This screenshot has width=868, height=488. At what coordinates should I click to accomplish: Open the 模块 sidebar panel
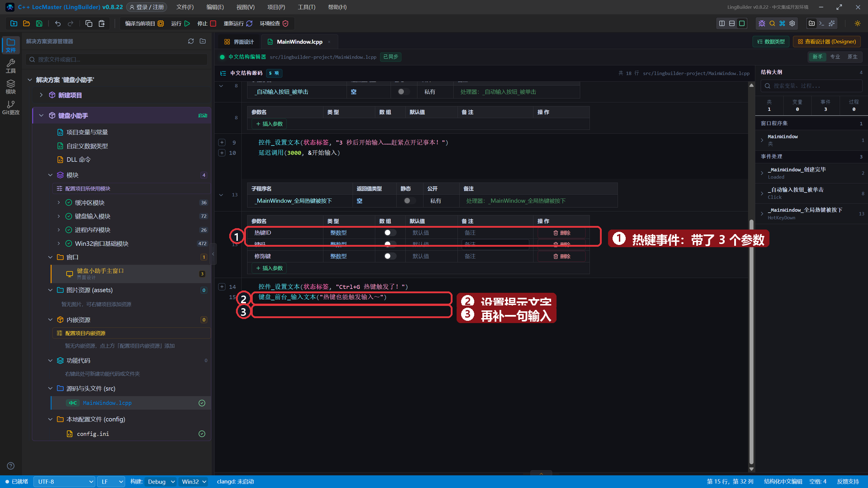(11, 87)
